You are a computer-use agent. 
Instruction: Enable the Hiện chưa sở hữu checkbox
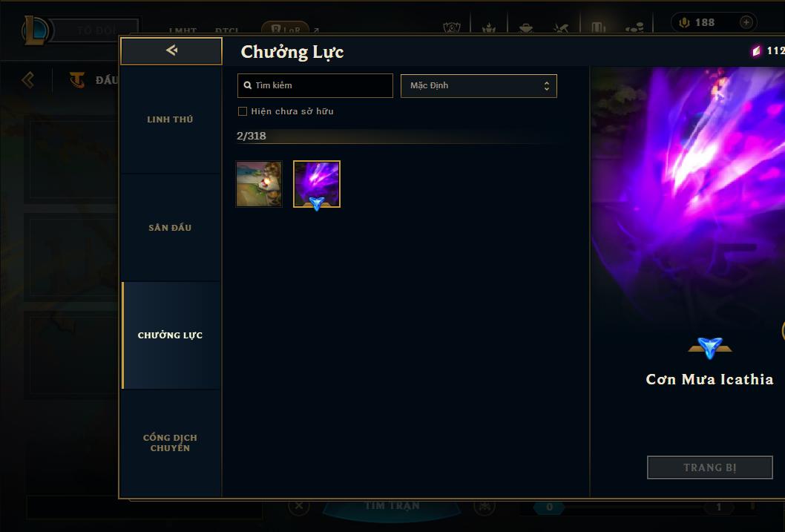243,111
